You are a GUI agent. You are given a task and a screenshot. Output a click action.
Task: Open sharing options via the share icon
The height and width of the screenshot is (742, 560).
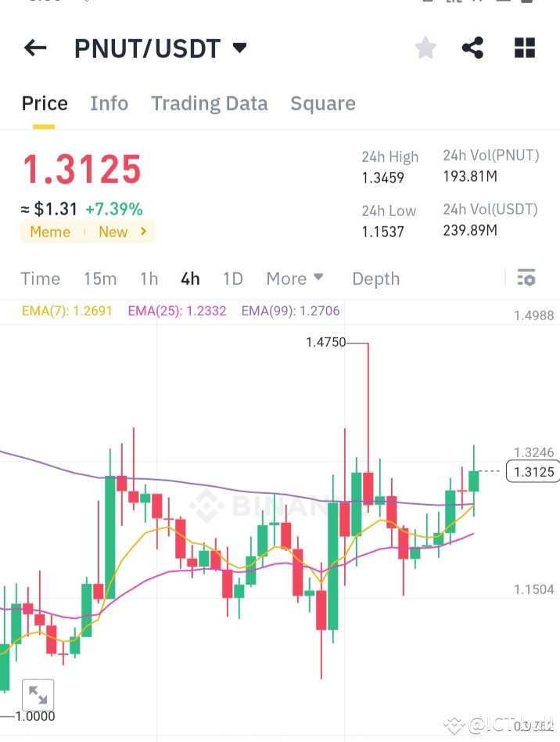472,48
